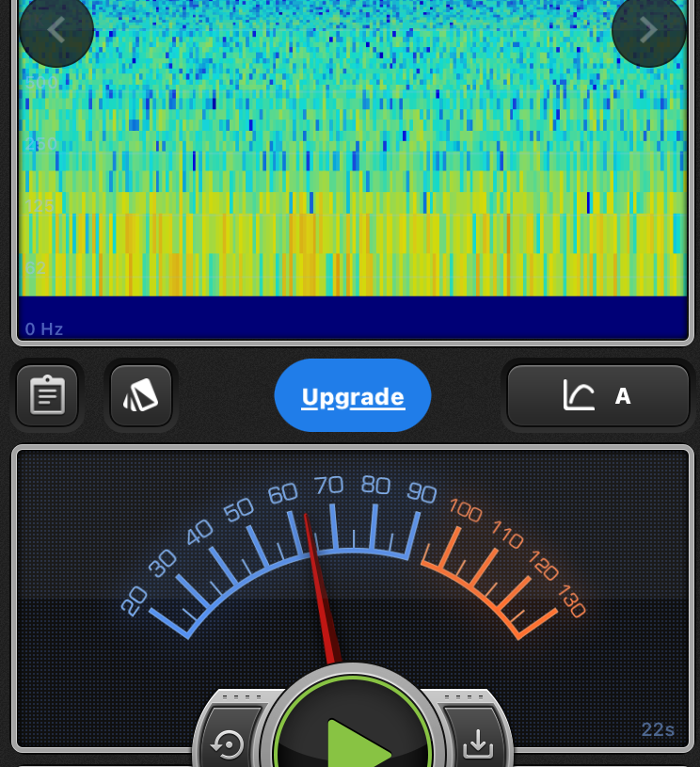
Task: Tap the download save icon
Action: [478, 743]
